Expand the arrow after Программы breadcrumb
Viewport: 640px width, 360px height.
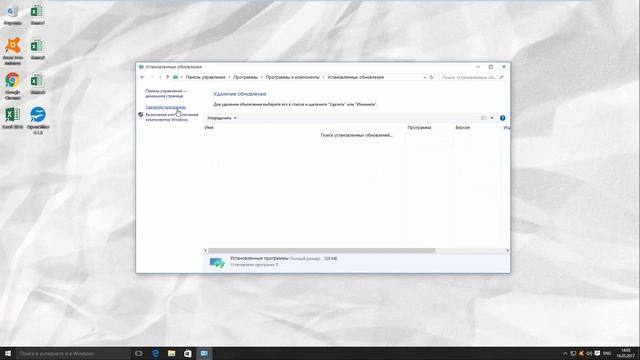tap(262, 77)
